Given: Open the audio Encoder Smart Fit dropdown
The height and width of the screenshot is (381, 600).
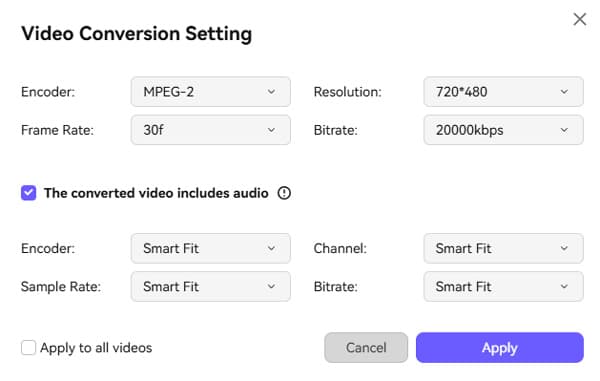Looking at the screenshot, I should [211, 248].
